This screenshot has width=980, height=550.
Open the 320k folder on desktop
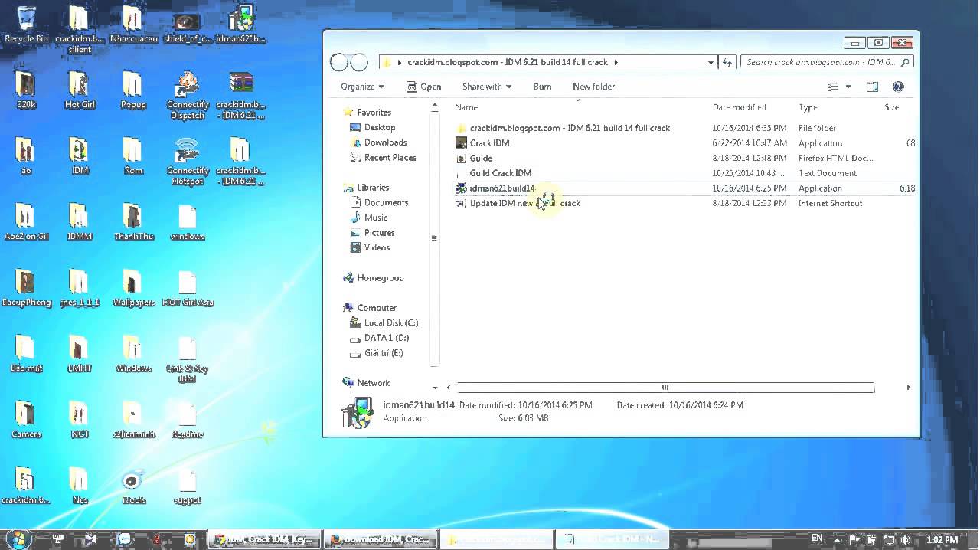point(26,90)
